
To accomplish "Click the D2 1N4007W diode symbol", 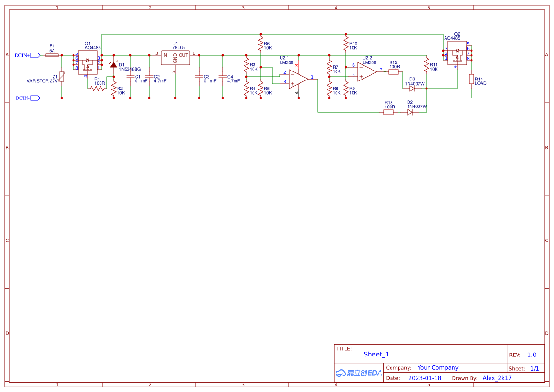I will coord(410,112).
